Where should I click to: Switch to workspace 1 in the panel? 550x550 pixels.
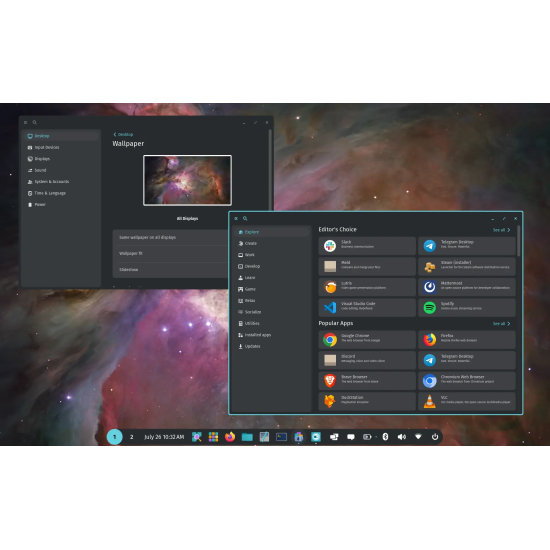coord(115,437)
